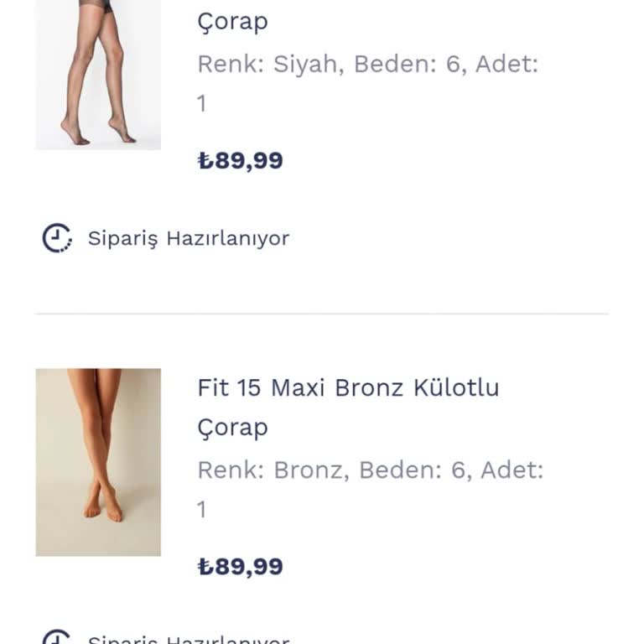This screenshot has width=644, height=644.
Task: Click the ₺89,99 price of black stockings
Action: (241, 160)
